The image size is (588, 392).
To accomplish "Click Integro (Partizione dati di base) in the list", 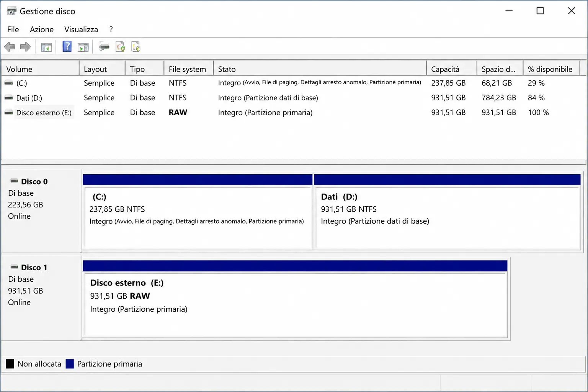I will (268, 98).
